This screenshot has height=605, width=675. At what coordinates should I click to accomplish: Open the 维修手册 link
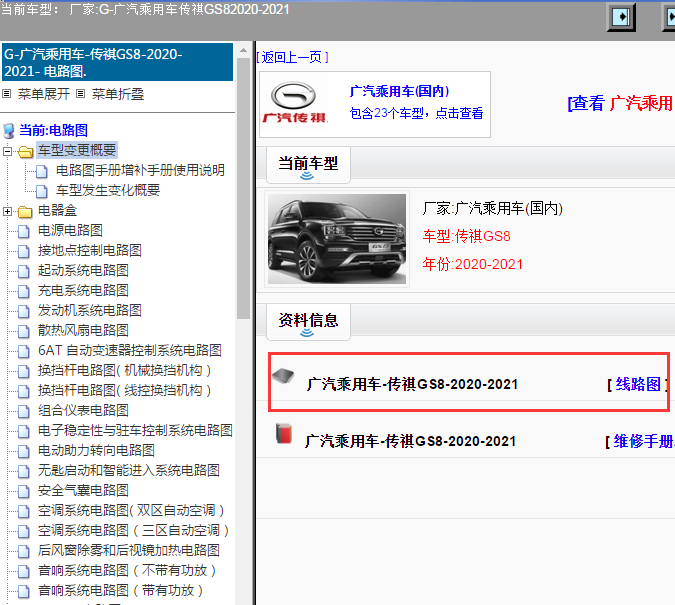coord(644,441)
